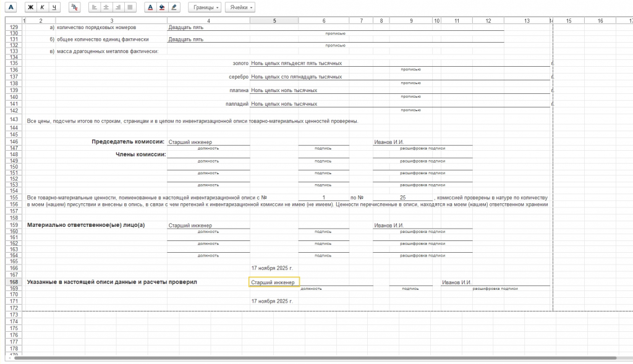Select row header 168
Image resolution: width=633 pixels, height=364 pixels.
[x=14, y=282]
